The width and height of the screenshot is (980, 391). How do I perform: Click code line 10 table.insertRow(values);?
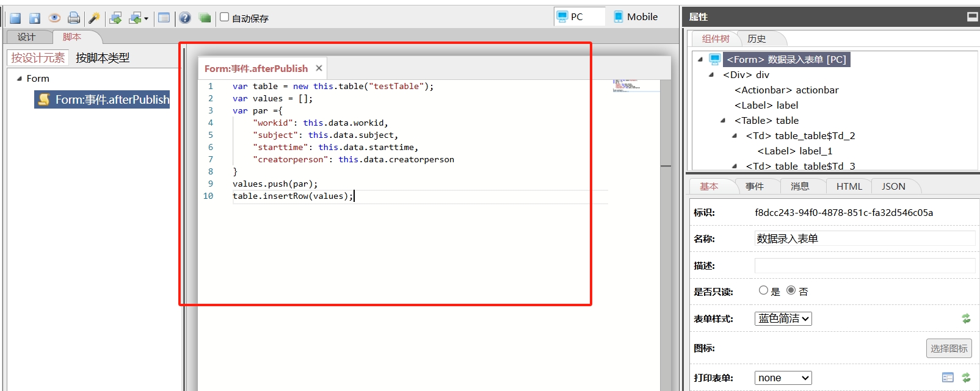[x=293, y=196]
